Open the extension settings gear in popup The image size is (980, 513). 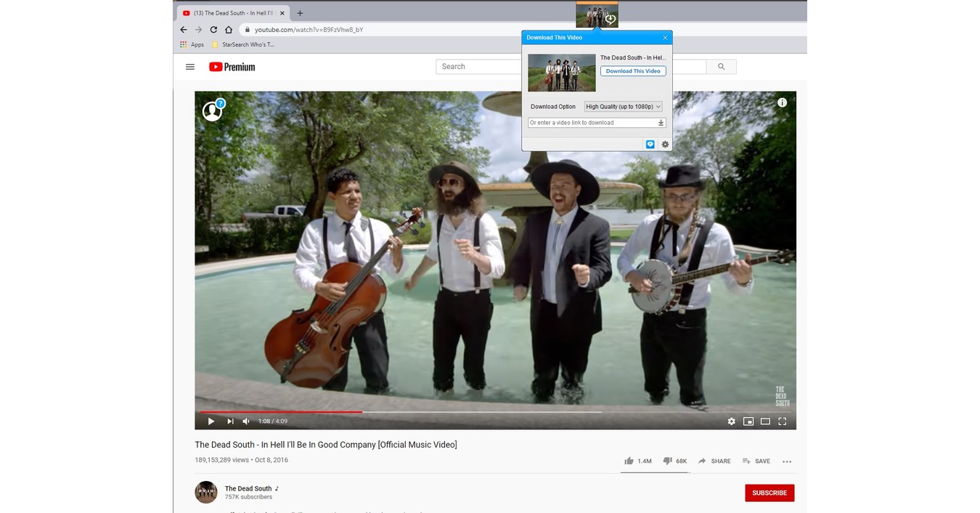pos(664,144)
